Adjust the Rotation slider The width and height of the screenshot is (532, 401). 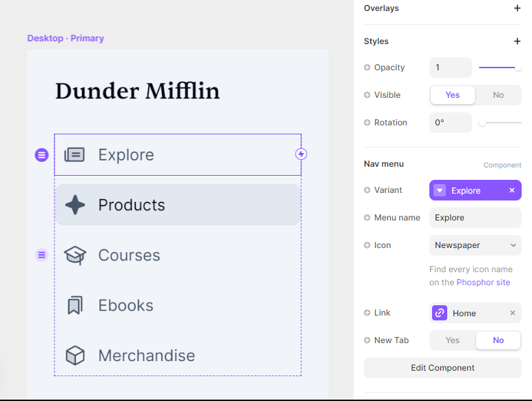pos(500,123)
